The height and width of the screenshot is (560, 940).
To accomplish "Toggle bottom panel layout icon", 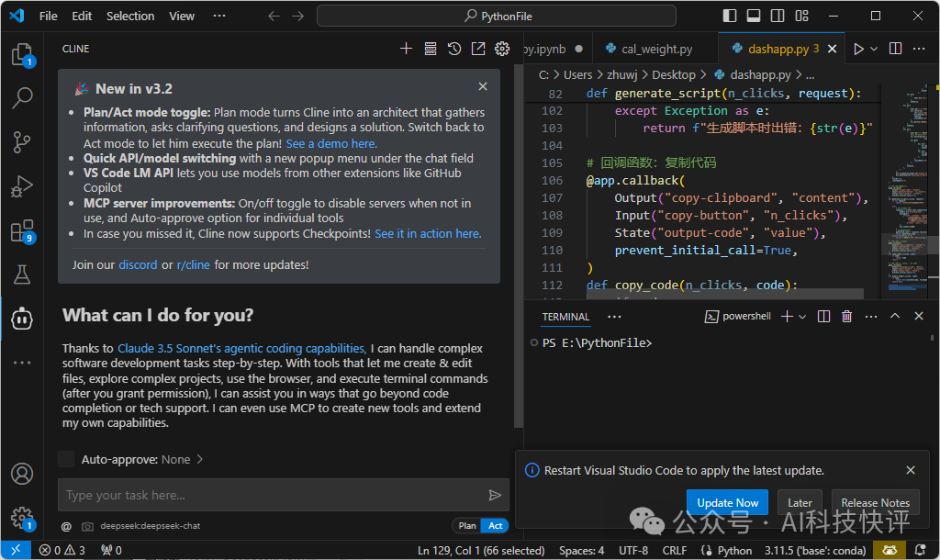I will 754,16.
